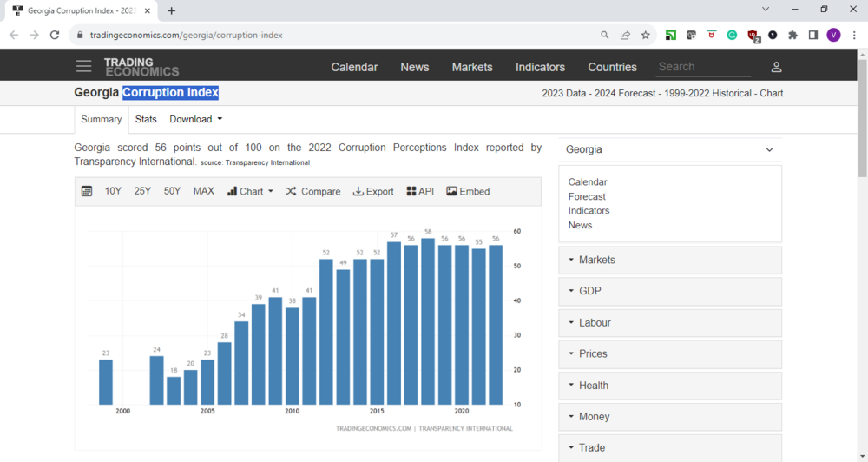
Task: Click Embed chart option
Action: click(x=468, y=191)
